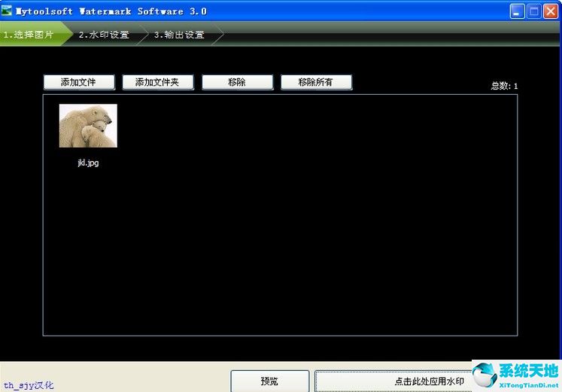The height and width of the screenshot is (392, 562).
Task: Click the Mytoolsoft app icon in title bar
Action: (x=8, y=11)
